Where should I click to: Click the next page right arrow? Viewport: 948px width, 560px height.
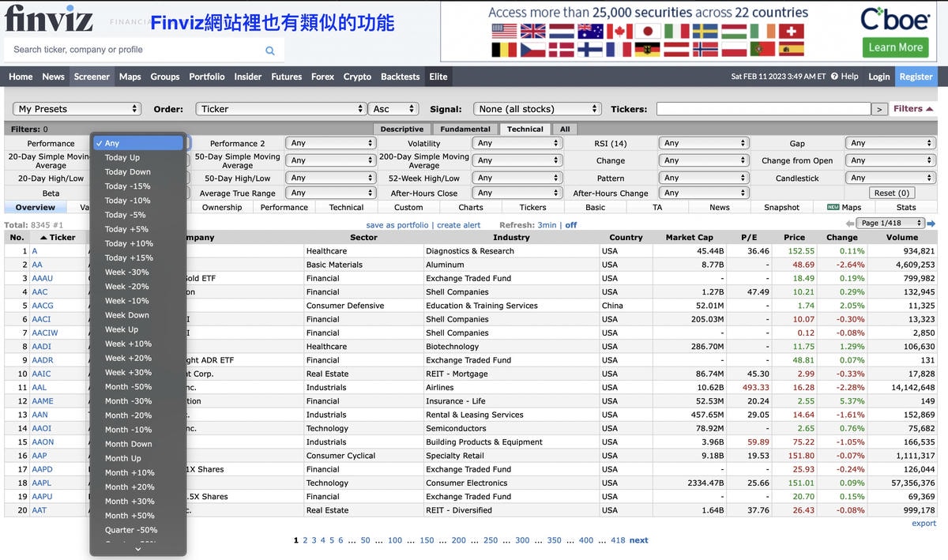click(x=931, y=224)
